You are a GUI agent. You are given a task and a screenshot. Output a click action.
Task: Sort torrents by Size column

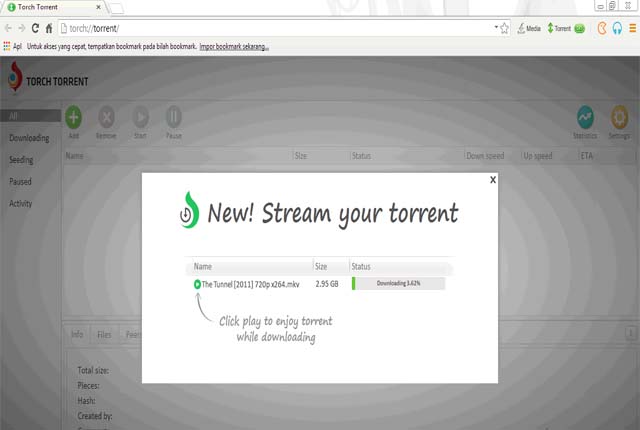(x=301, y=156)
